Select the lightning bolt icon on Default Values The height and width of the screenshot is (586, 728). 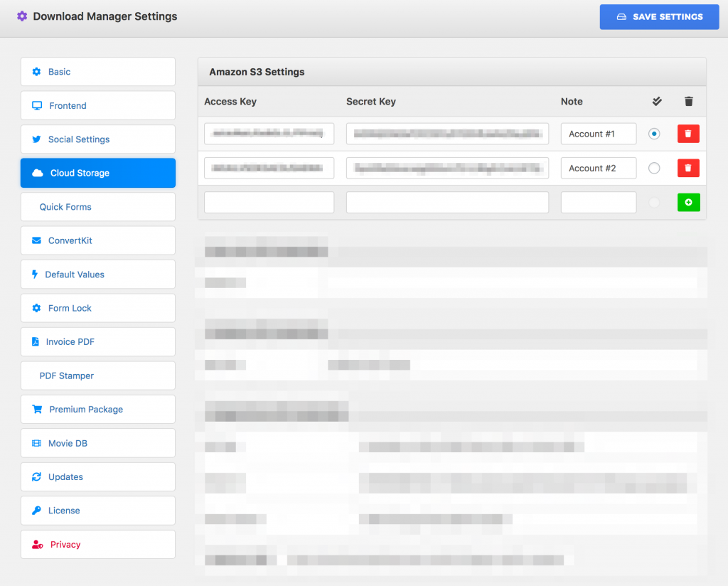click(x=36, y=274)
